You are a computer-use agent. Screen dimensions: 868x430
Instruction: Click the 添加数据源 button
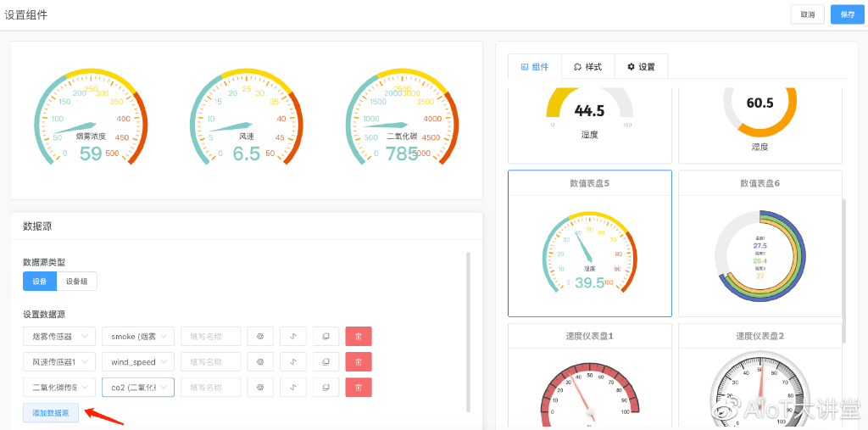(x=51, y=413)
